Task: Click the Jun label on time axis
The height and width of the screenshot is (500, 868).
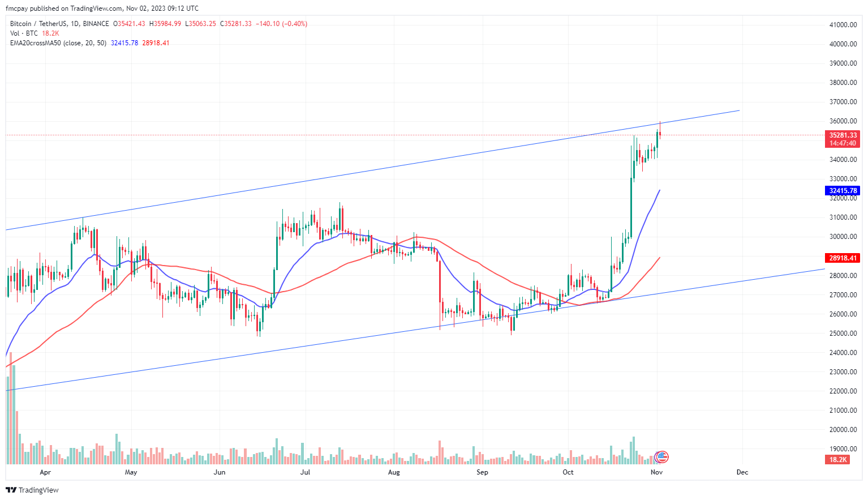Action: coord(220,472)
